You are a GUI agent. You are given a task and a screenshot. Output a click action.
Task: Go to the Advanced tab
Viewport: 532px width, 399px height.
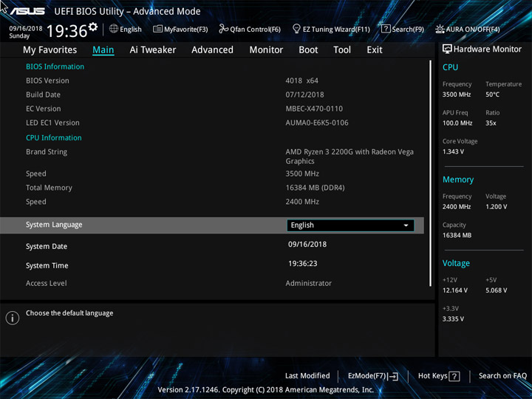pos(212,50)
